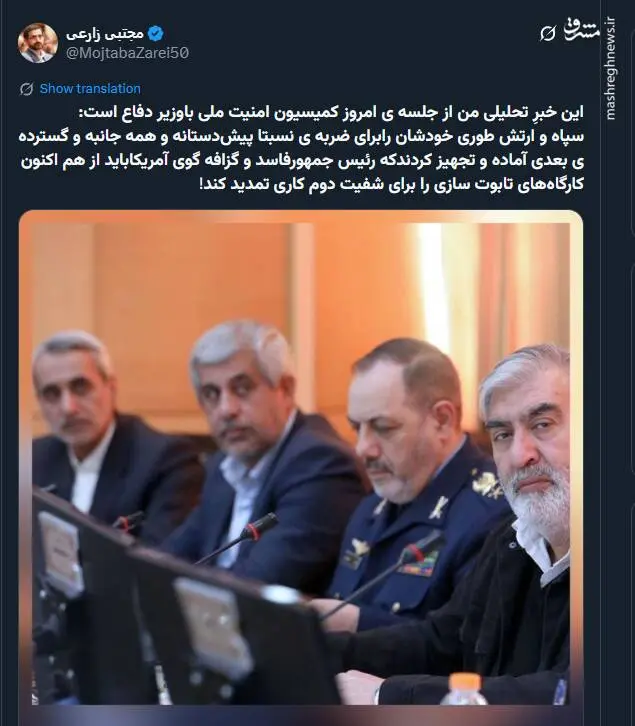Open the Grok slashed-circle icon at top right
635x726 pixels.
tap(547, 33)
